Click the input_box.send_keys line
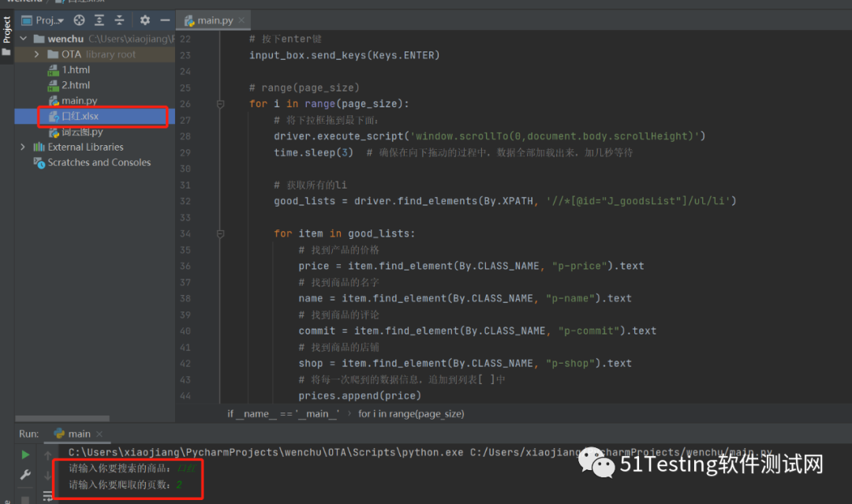This screenshot has width=852, height=504. (345, 55)
